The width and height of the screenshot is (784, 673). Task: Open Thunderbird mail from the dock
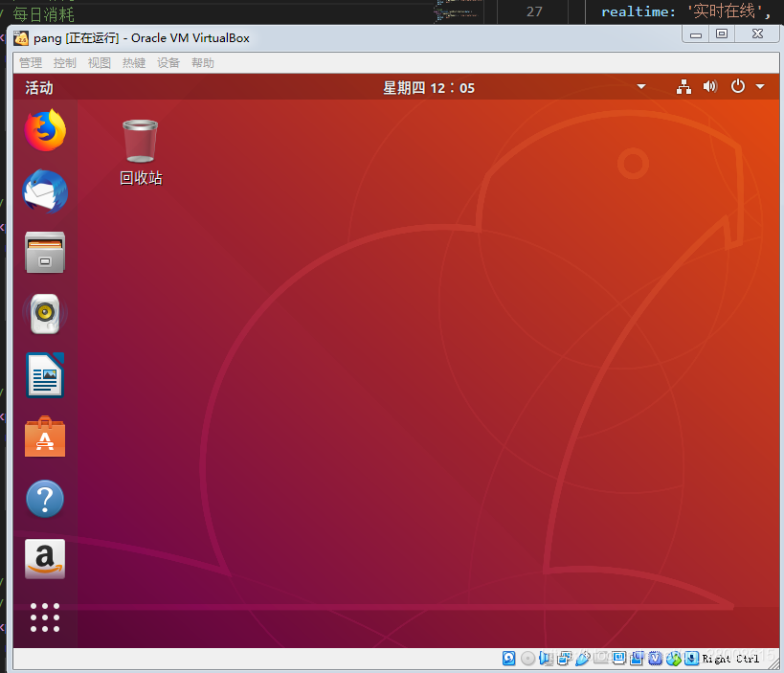pyautogui.click(x=45, y=191)
